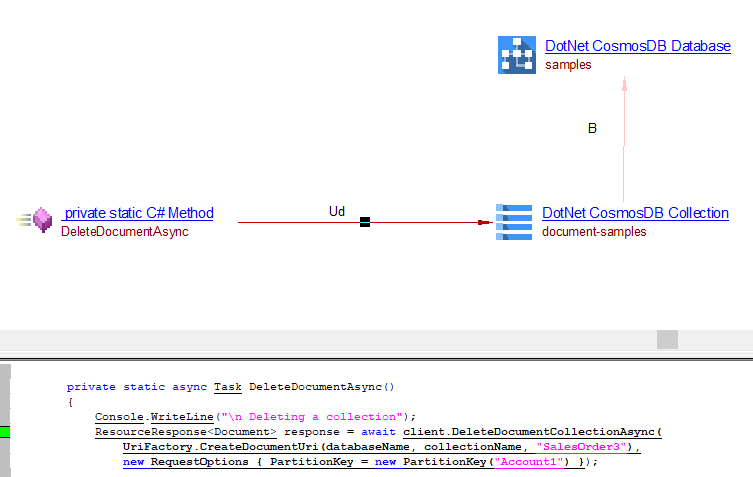Click the CosmosDB Database icon
Image resolution: width=753 pixels, height=477 pixels.
click(517, 55)
